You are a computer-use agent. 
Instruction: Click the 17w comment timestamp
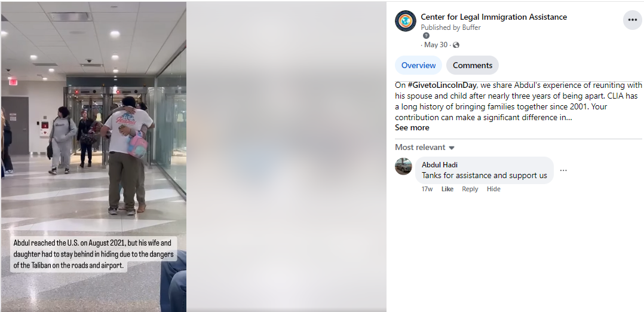(x=427, y=189)
